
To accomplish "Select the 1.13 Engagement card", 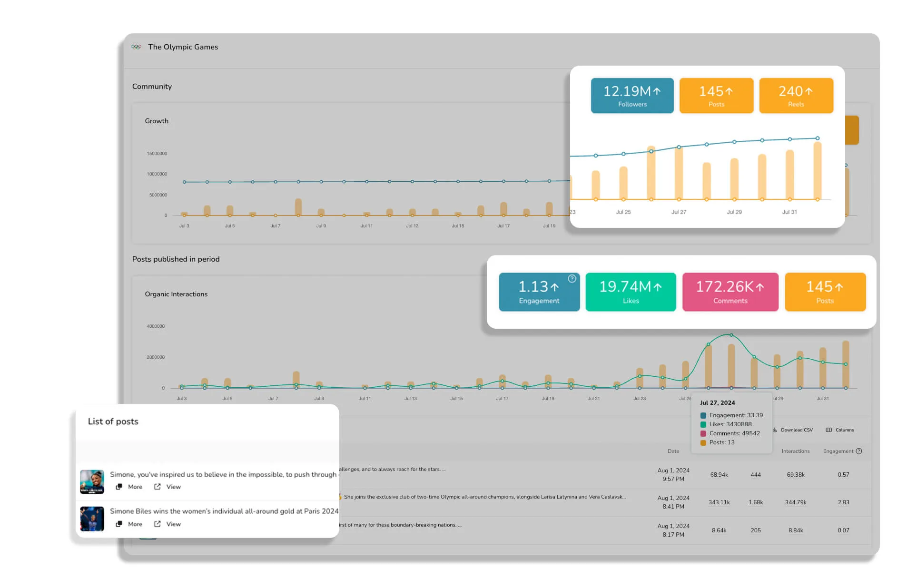I will 539,292.
